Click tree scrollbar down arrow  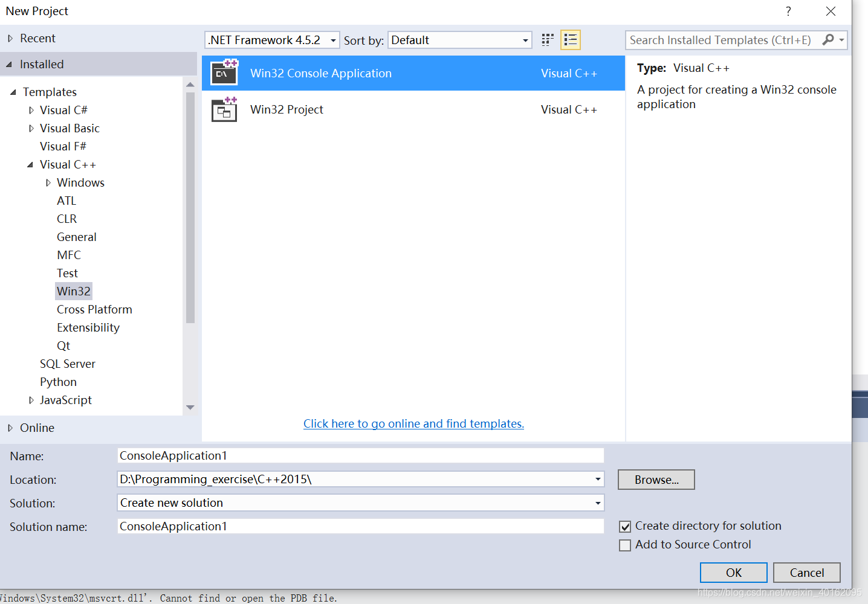[x=190, y=407]
